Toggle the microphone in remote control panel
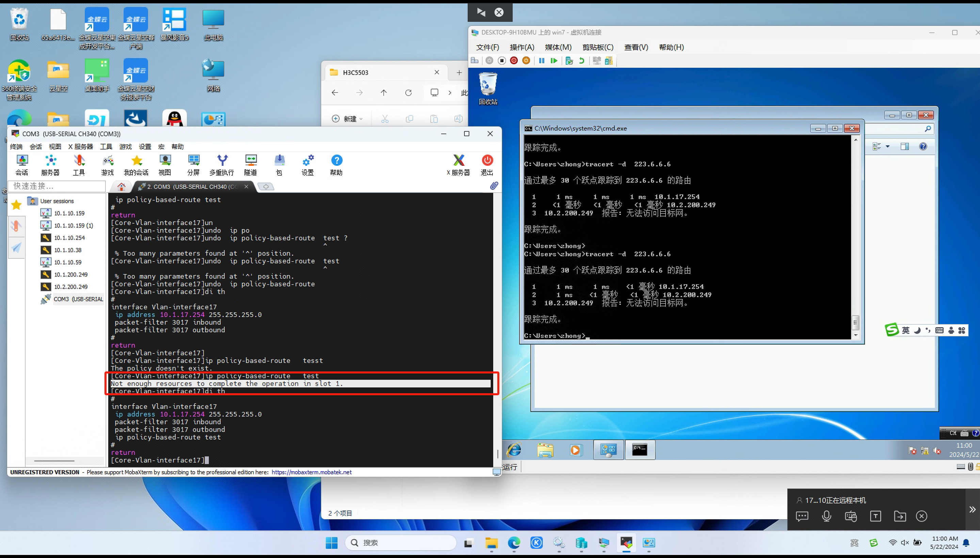Image resolution: width=980 pixels, height=558 pixels. [826, 516]
